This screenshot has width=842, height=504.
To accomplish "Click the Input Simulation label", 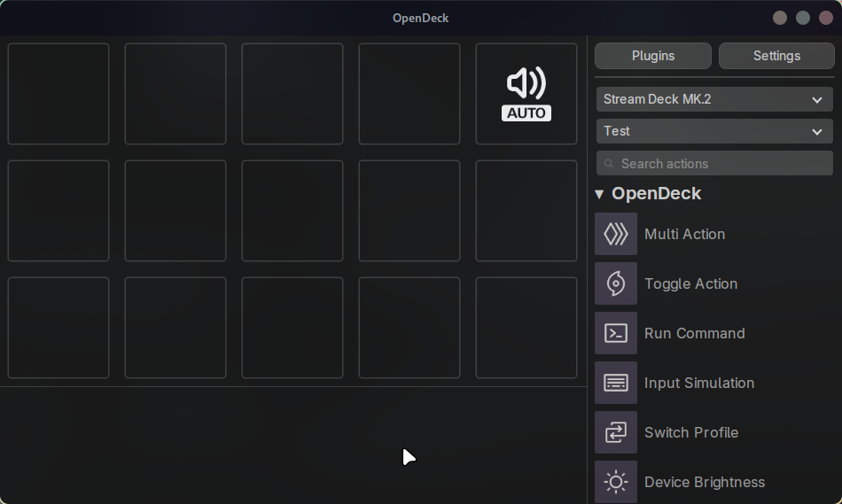I will point(699,384).
